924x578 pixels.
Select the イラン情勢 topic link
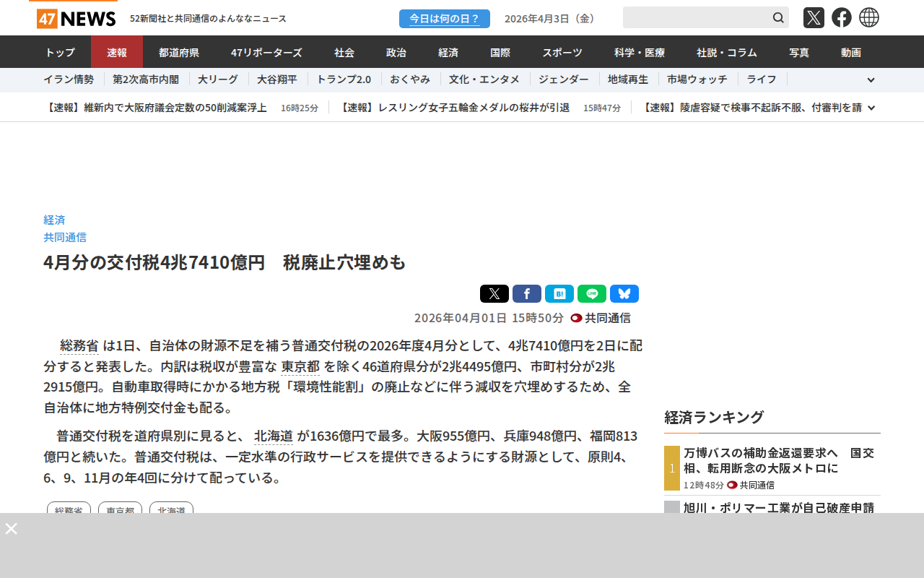[69, 79]
